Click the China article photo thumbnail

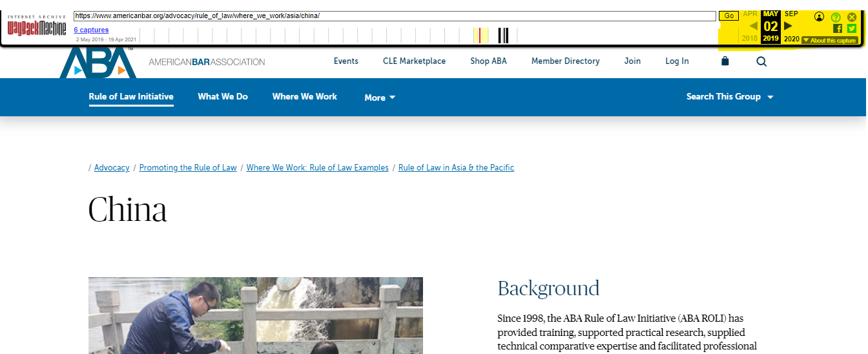(x=256, y=316)
